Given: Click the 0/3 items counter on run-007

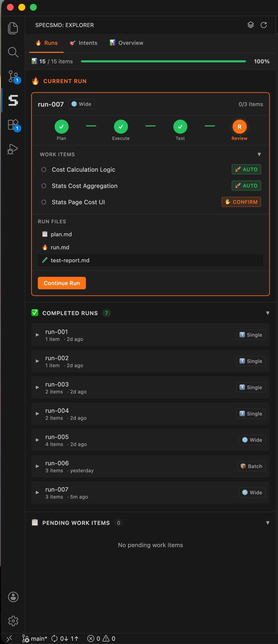Looking at the screenshot, I should (x=251, y=104).
